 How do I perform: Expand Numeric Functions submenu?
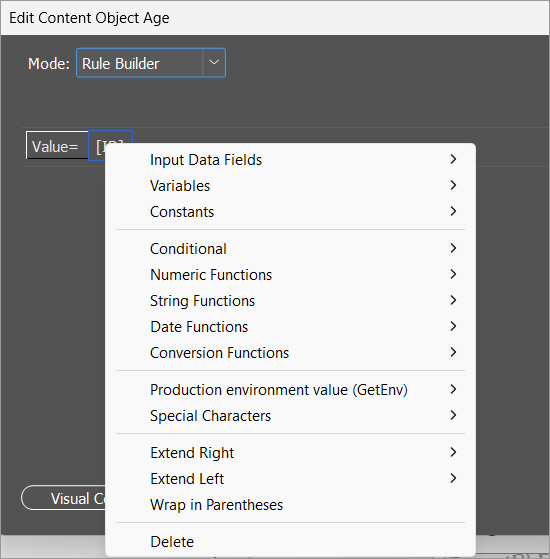point(291,275)
